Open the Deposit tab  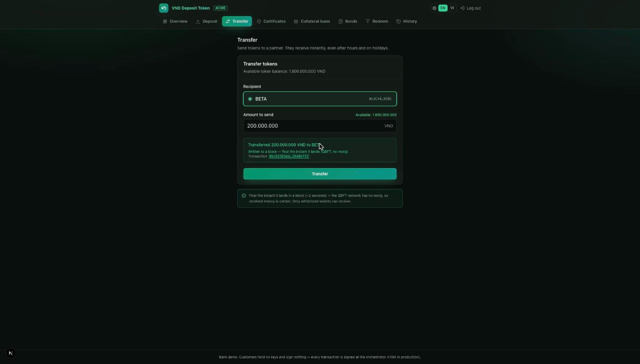[x=207, y=21]
